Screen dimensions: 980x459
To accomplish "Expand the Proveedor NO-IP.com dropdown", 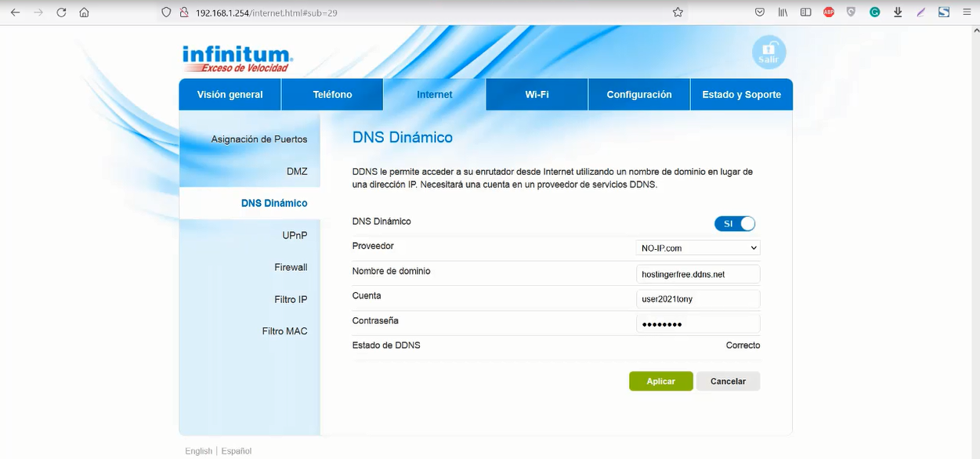I will (697, 248).
